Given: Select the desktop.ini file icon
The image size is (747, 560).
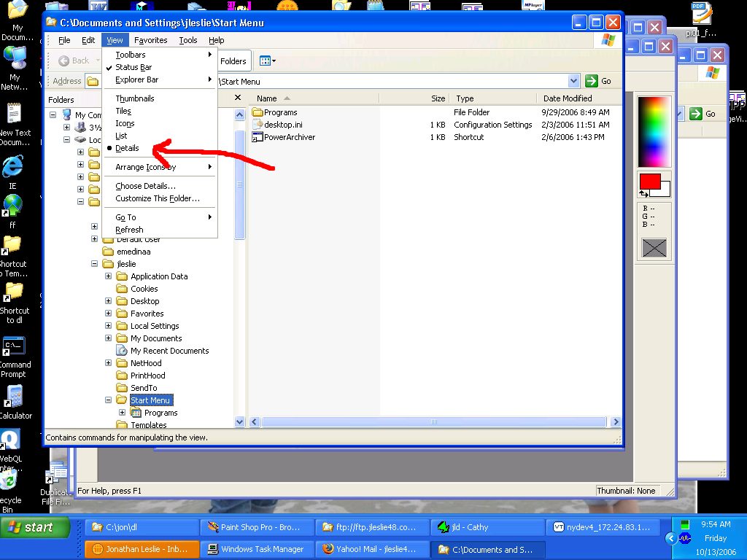Looking at the screenshot, I should tap(257, 125).
